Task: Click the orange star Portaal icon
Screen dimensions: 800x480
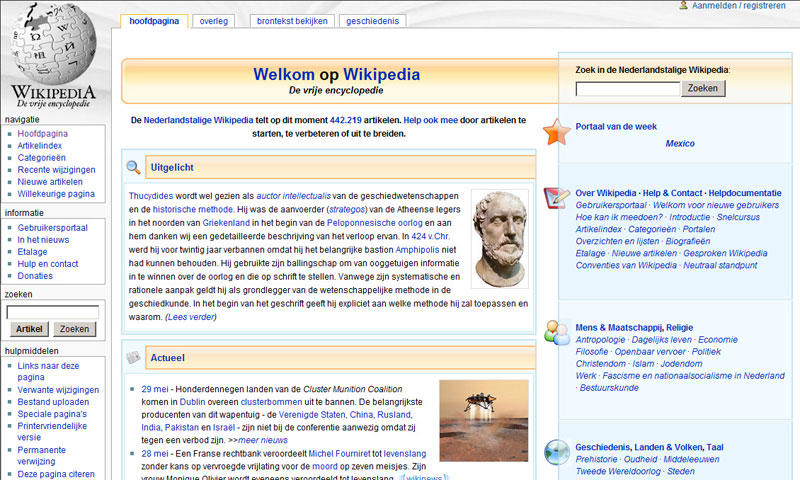Action: [x=556, y=131]
